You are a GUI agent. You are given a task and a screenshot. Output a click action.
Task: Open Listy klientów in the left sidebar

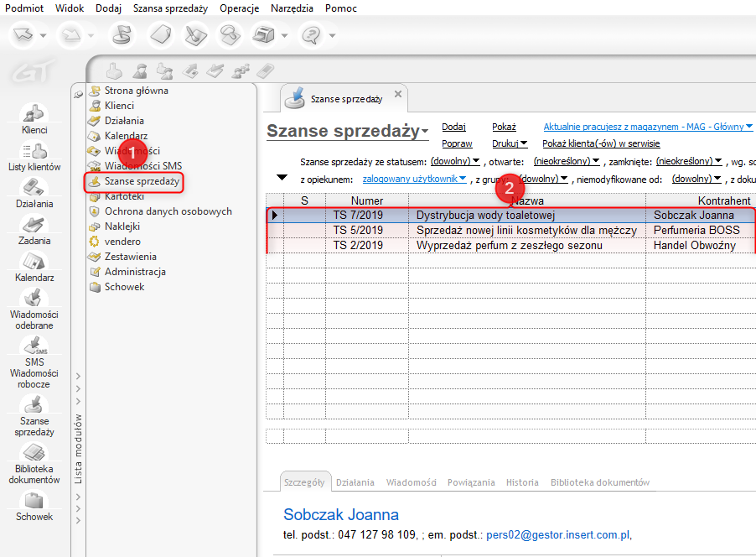[x=34, y=155]
